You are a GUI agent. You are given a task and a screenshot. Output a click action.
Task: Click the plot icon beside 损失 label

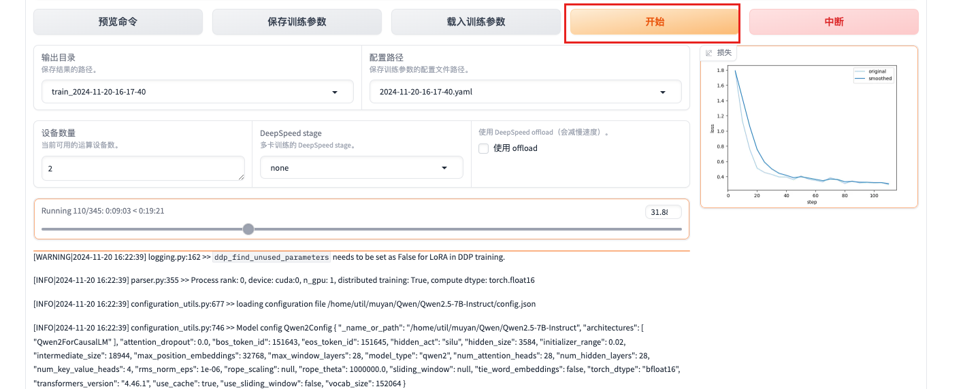pyautogui.click(x=709, y=53)
